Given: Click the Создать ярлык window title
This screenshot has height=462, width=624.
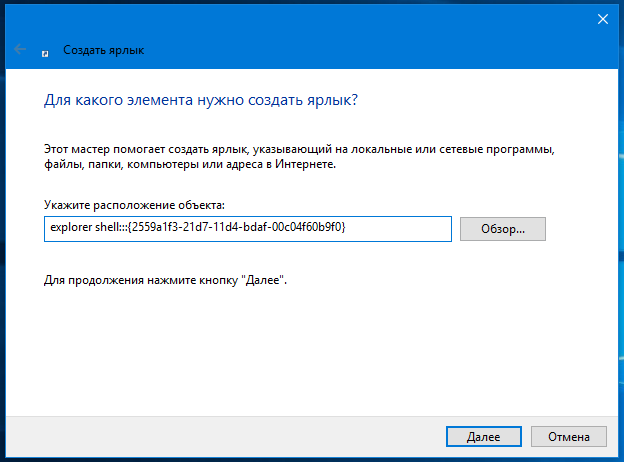Looking at the screenshot, I should [x=103, y=50].
